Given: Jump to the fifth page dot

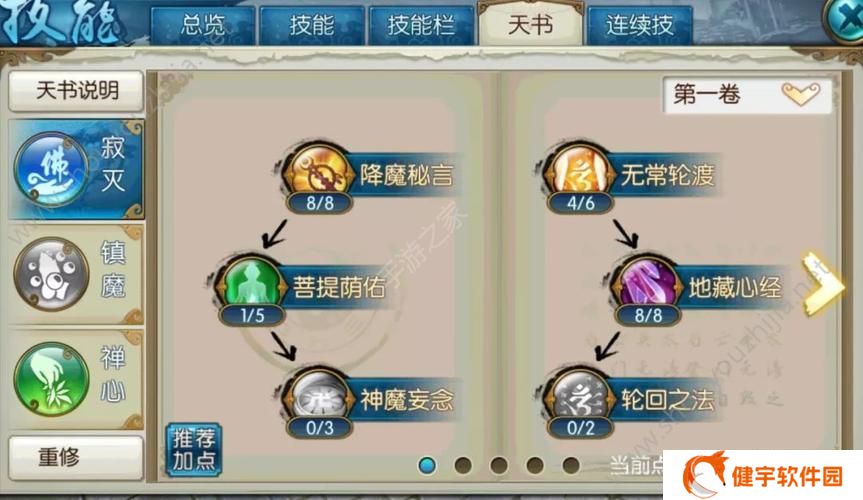Looking at the screenshot, I should 571,465.
